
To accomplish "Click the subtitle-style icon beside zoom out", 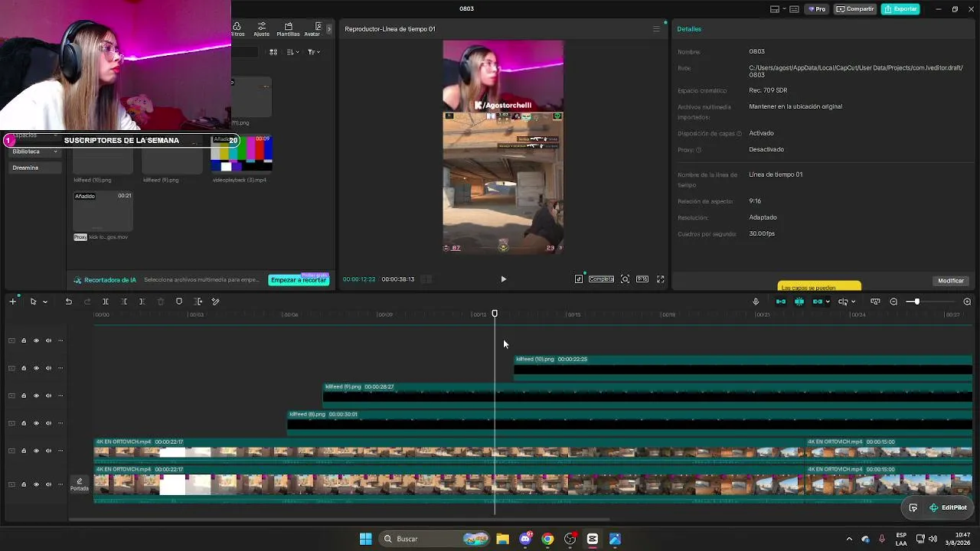I will (875, 302).
